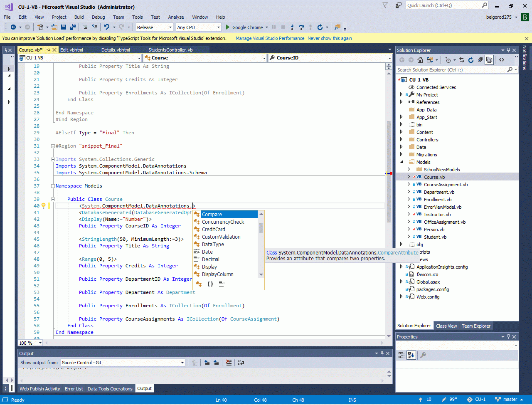The height and width of the screenshot is (405, 532).
Task: Toggle word wrap in Output window
Action: coord(241,363)
